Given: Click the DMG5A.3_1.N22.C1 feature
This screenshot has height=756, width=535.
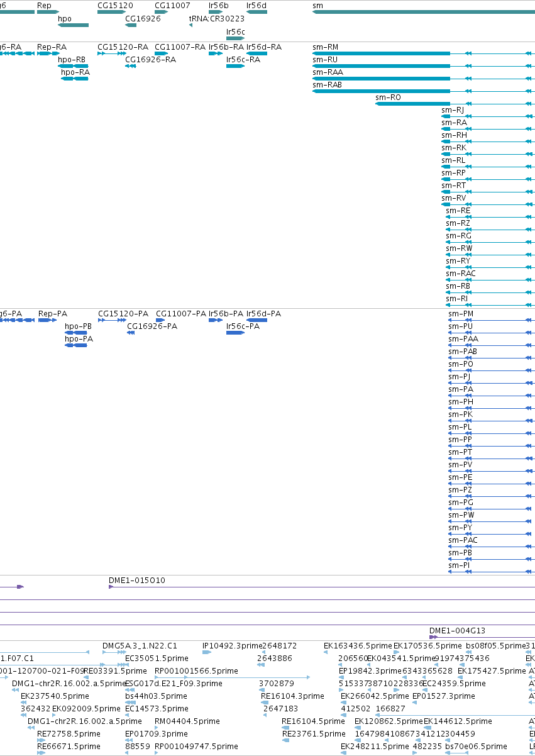Looking at the screenshot, I should click(114, 652).
